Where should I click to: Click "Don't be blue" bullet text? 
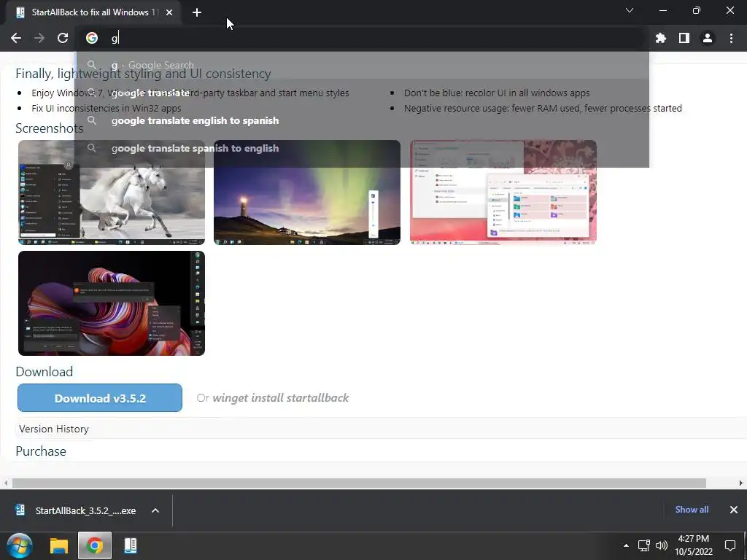497,93
